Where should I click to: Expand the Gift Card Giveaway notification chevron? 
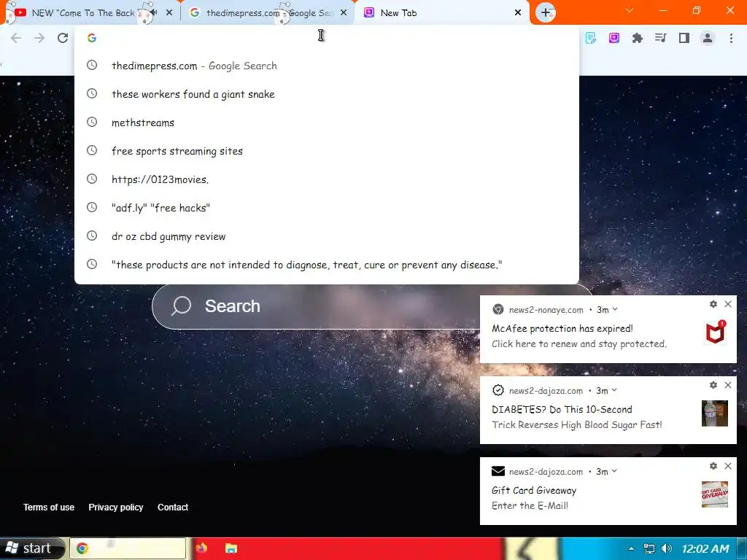pyautogui.click(x=614, y=472)
